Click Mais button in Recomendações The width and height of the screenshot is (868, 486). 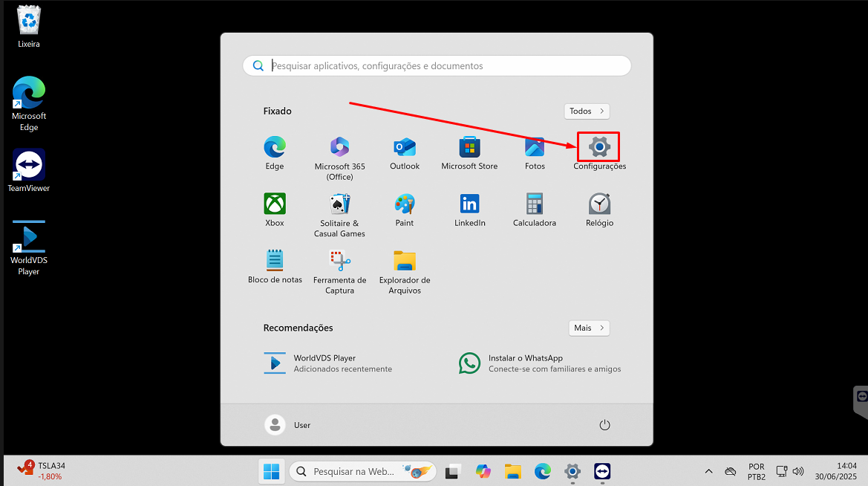pos(589,328)
